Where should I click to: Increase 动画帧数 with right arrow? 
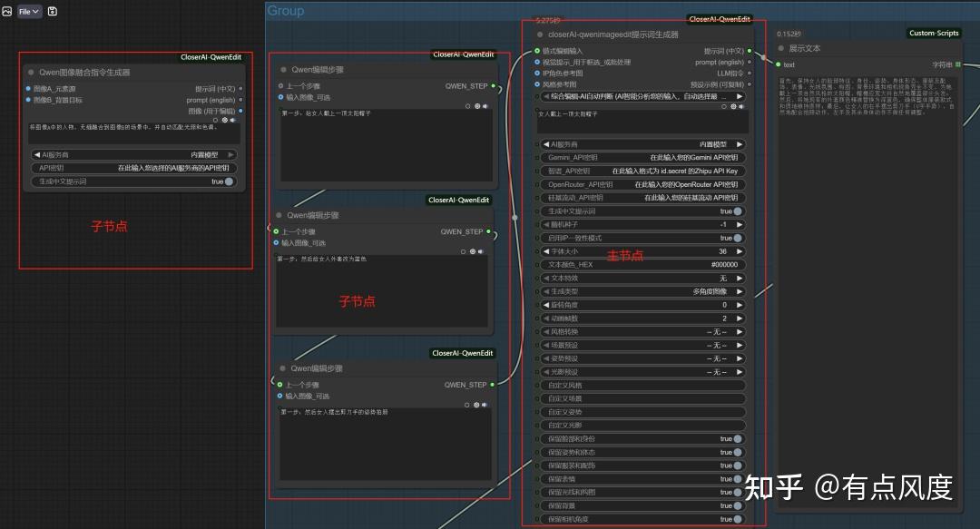coord(740,318)
